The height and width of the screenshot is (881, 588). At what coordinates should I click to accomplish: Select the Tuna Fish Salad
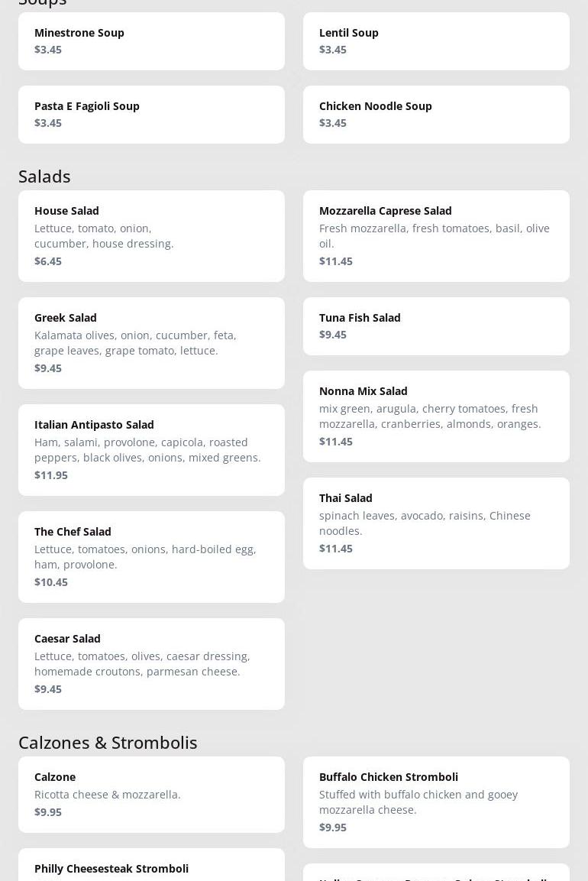436,326
